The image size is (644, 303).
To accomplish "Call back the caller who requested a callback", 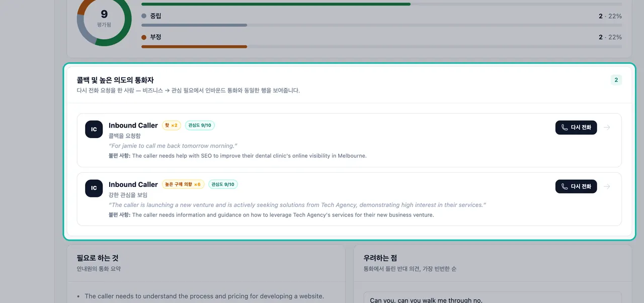I will 576,128.
